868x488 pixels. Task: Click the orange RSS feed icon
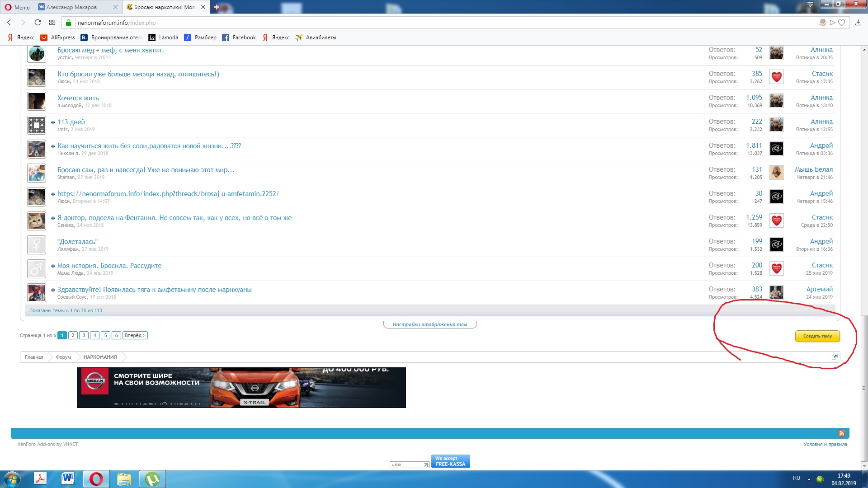[x=841, y=433]
